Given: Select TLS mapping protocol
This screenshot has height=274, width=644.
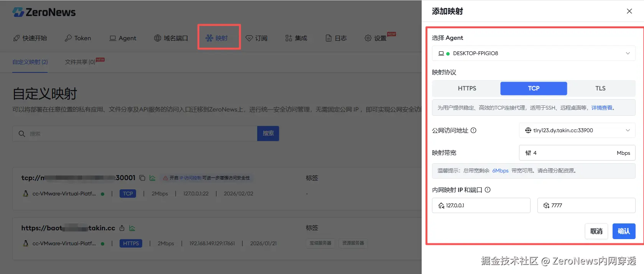Looking at the screenshot, I should 600,88.
